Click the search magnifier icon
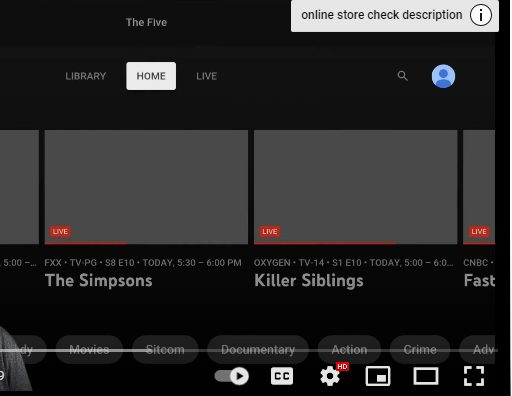512x396 pixels. (x=403, y=76)
